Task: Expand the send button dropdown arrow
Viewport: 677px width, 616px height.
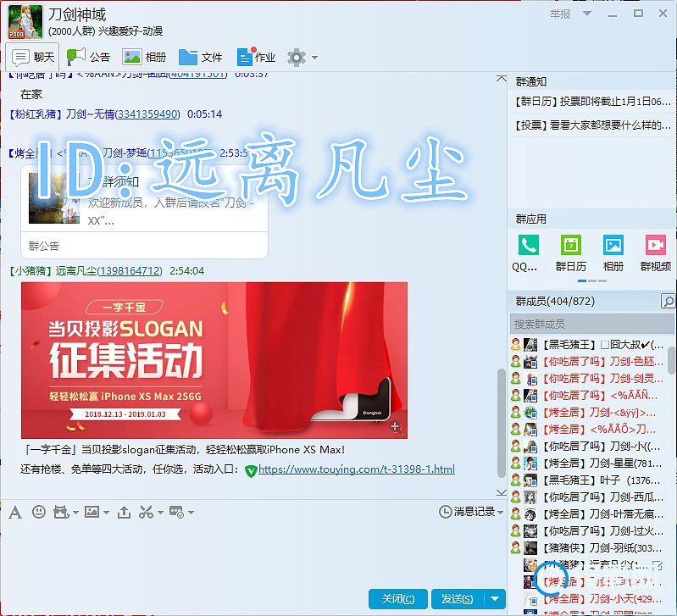Action: click(x=496, y=599)
